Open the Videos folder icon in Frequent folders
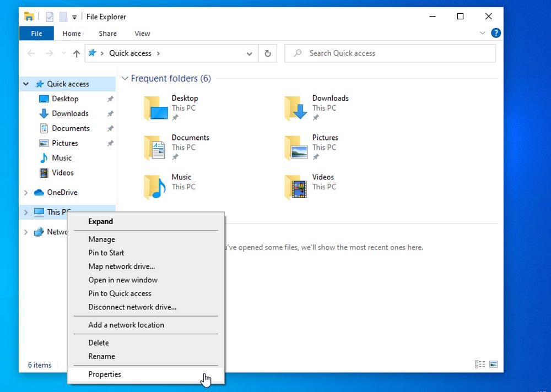The height and width of the screenshot is (392, 551). coord(295,187)
